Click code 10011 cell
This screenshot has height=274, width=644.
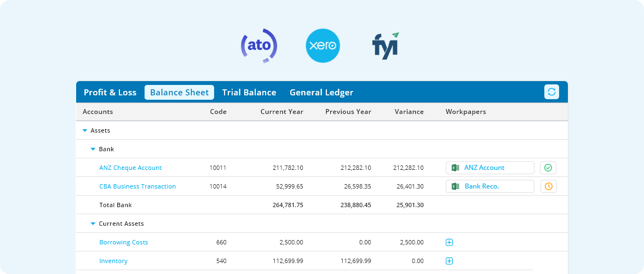(x=218, y=168)
